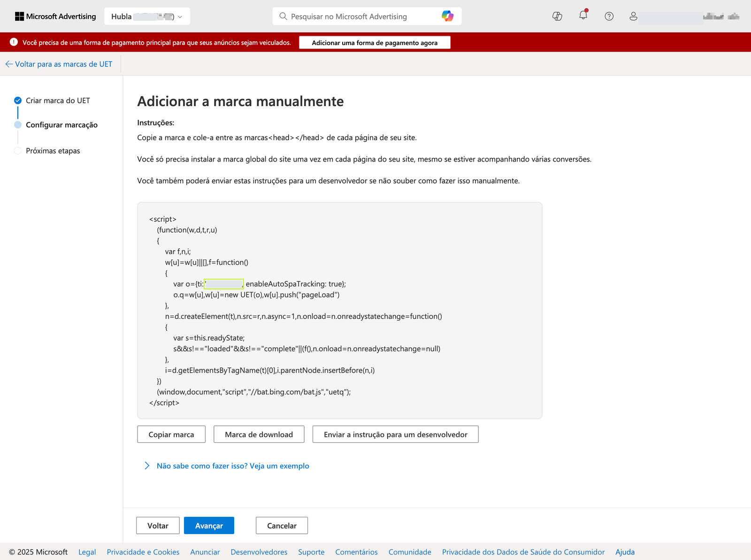
Task: Open the Copilot icon in search bar
Action: 447,16
